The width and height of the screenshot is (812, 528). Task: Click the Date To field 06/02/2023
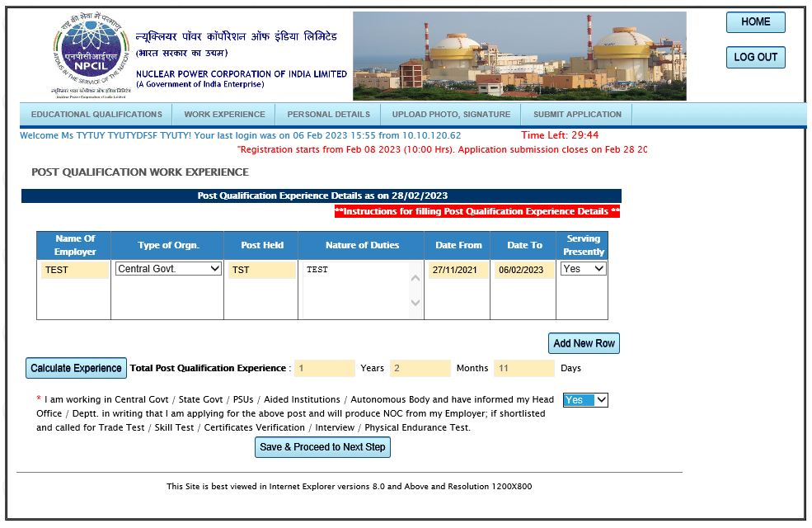pyautogui.click(x=523, y=270)
